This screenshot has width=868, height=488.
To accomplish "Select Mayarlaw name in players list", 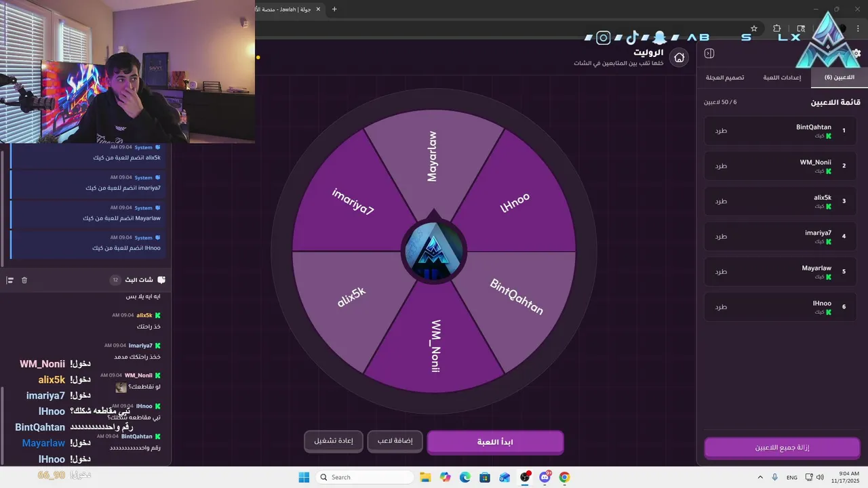I will pyautogui.click(x=816, y=268).
